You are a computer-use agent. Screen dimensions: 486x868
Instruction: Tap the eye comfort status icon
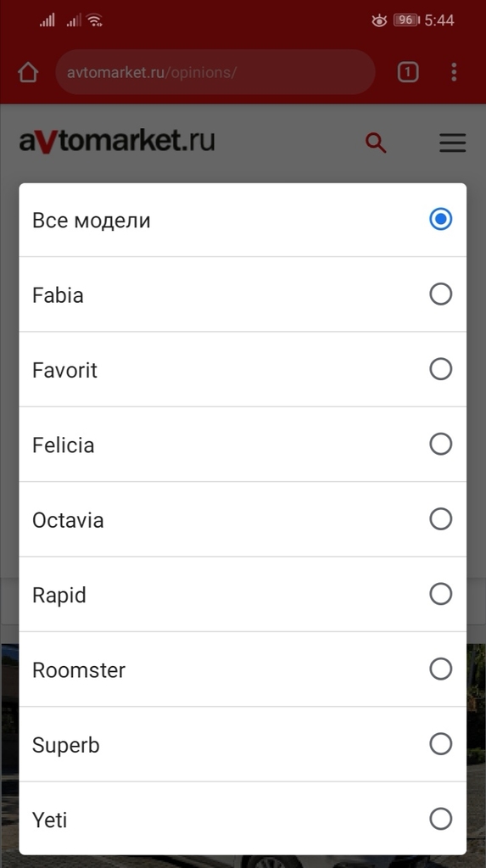pos(379,21)
